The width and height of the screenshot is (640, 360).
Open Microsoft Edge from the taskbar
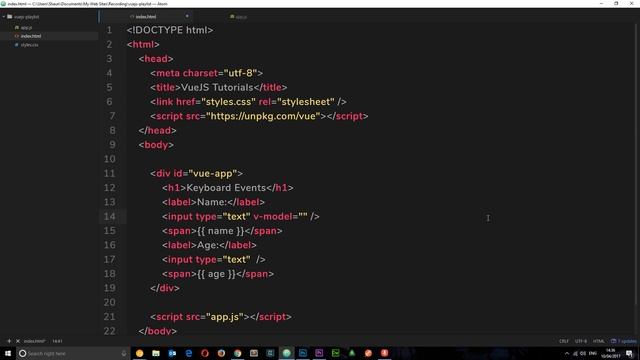click(x=189, y=353)
